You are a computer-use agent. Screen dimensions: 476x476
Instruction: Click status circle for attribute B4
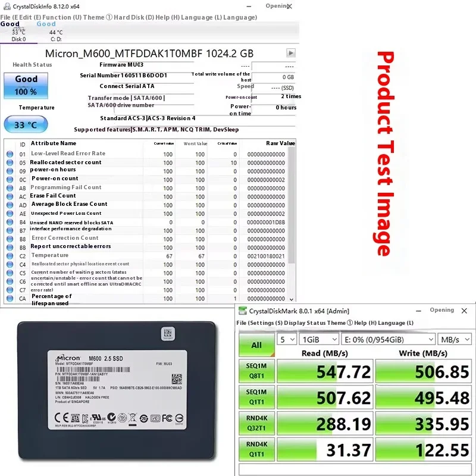tap(10, 222)
